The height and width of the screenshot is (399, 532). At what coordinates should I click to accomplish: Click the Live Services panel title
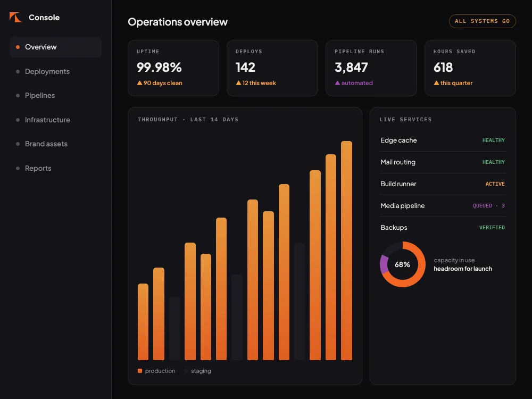coord(405,119)
